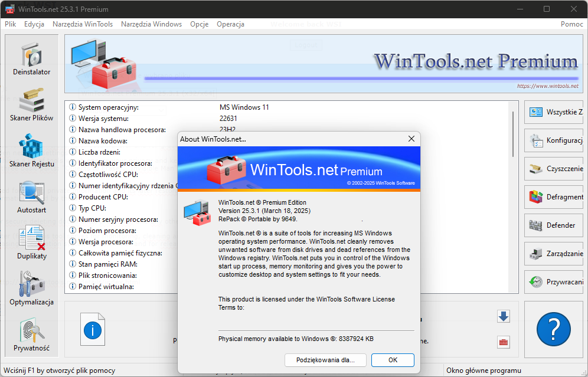This screenshot has height=377, width=588.
Task: Click the info icon beside Producent CPU
Action: click(73, 196)
